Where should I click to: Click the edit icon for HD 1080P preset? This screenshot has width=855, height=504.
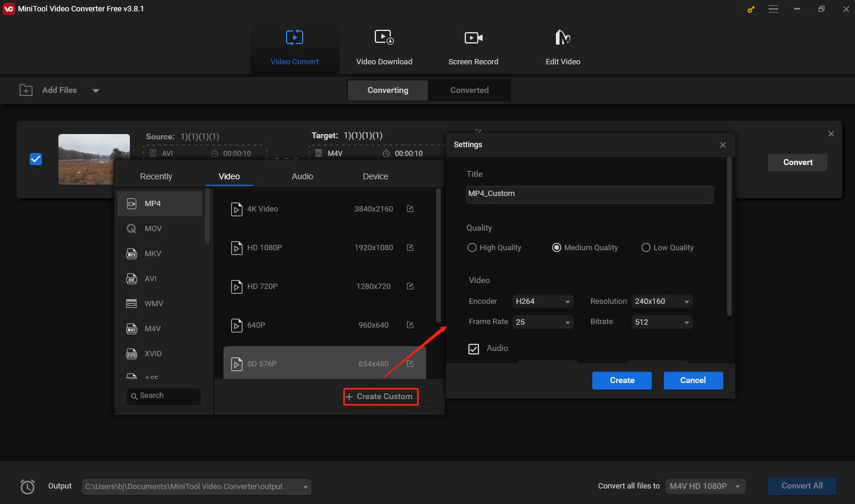tap(410, 248)
